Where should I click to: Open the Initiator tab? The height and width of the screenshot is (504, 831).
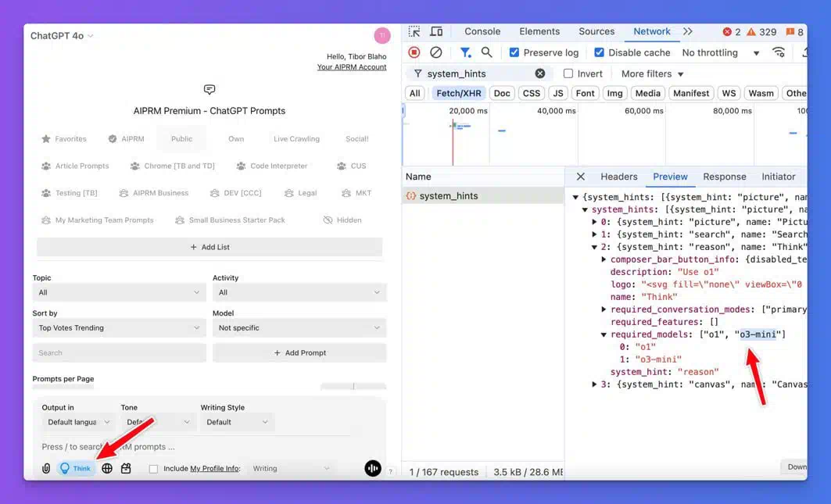(779, 177)
